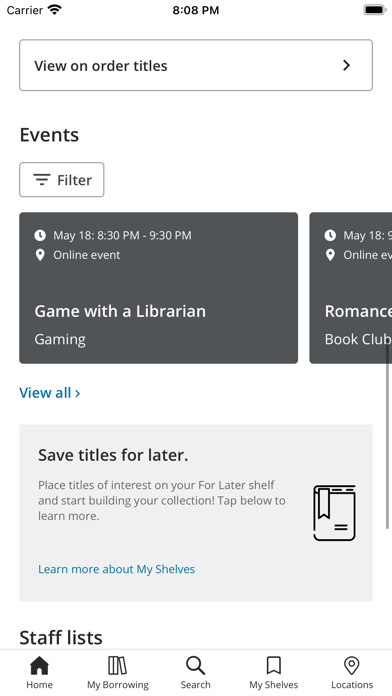This screenshot has height=696, width=392.
Task: Open the Romance Book Club event card
Action: click(351, 288)
